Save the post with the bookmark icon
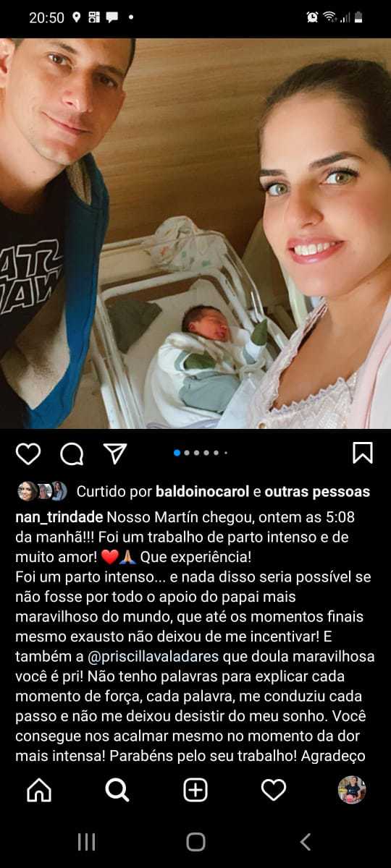 (363, 453)
